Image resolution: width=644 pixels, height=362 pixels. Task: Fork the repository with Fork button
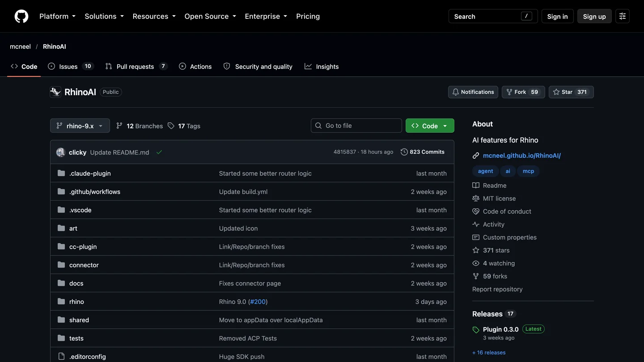point(523,92)
